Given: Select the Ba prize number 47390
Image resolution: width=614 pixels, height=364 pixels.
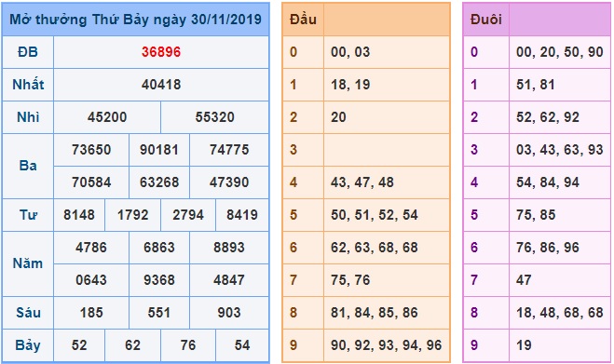Looking at the screenshot, I should point(229,182).
